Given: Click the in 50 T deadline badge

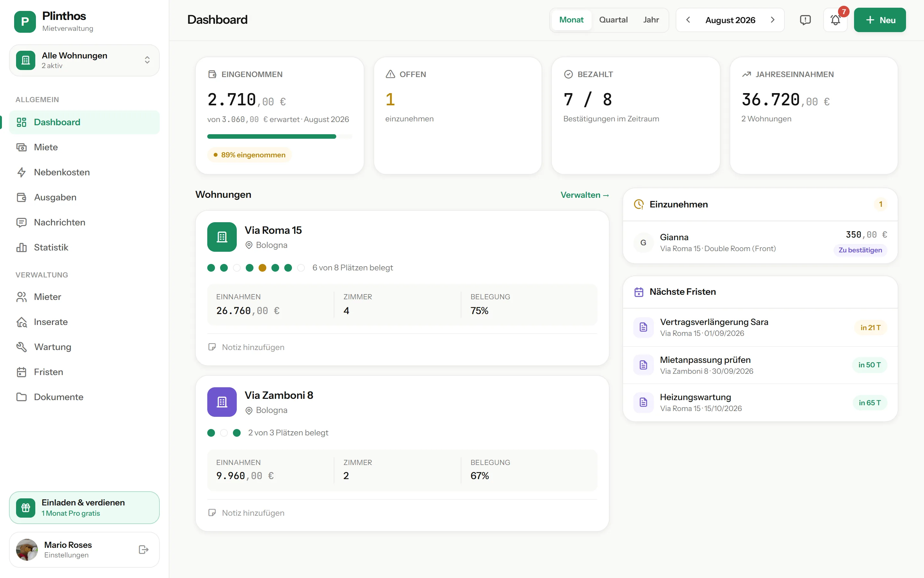Looking at the screenshot, I should (869, 365).
